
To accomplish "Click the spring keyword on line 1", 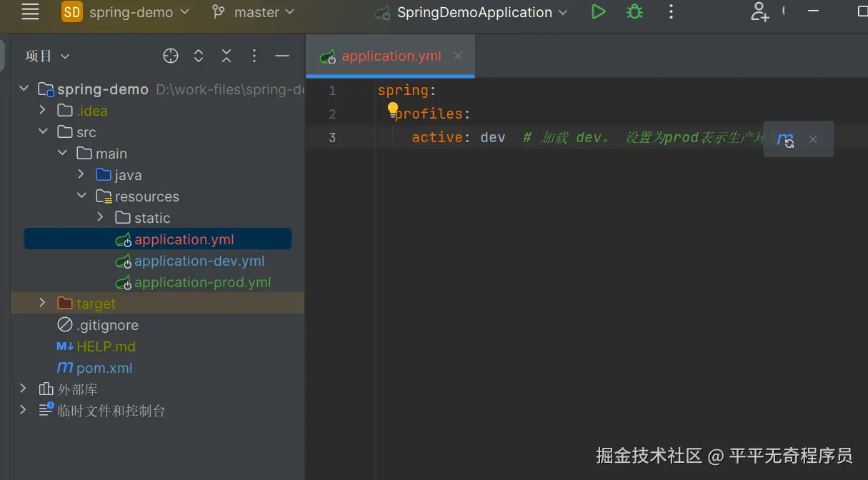I will pyautogui.click(x=403, y=91).
